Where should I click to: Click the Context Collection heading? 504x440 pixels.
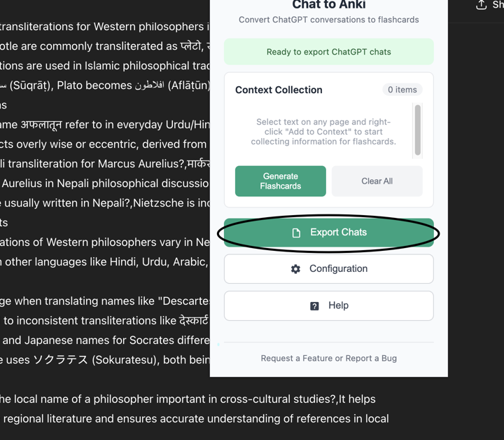[279, 90]
